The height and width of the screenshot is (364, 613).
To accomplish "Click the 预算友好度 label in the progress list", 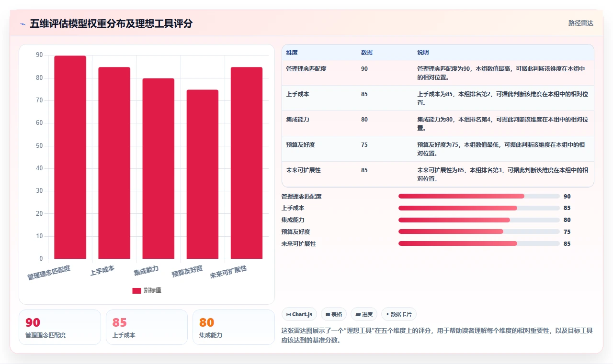I will pyautogui.click(x=296, y=232).
